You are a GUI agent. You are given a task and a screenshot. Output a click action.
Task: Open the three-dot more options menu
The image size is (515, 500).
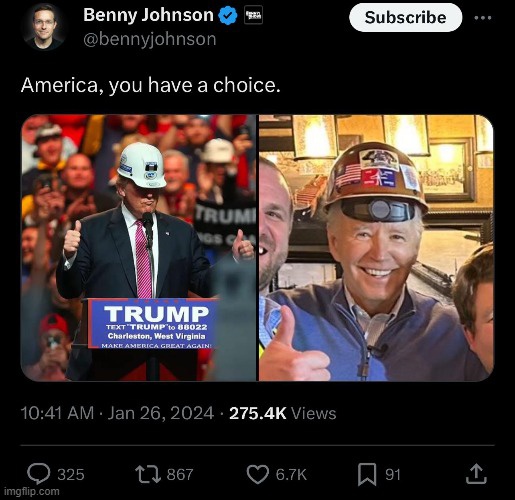(483, 18)
